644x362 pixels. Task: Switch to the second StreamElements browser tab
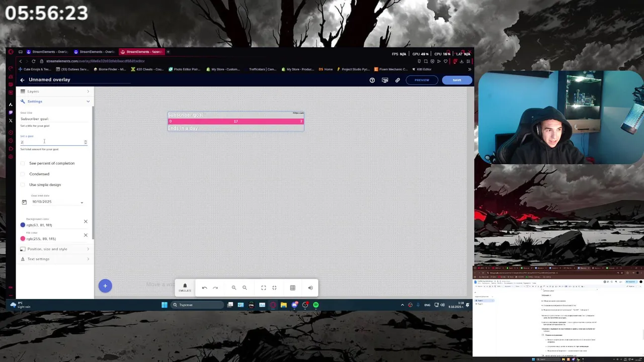tap(95, 52)
